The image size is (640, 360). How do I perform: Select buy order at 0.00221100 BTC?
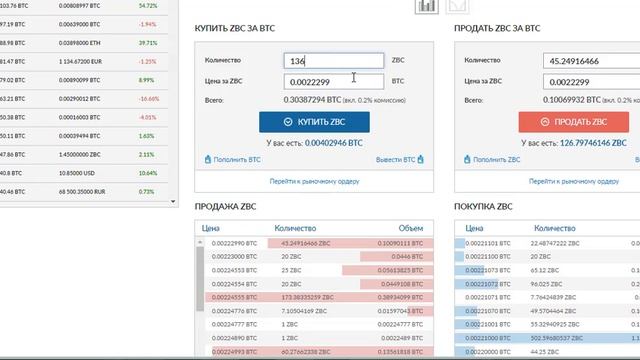547,257
